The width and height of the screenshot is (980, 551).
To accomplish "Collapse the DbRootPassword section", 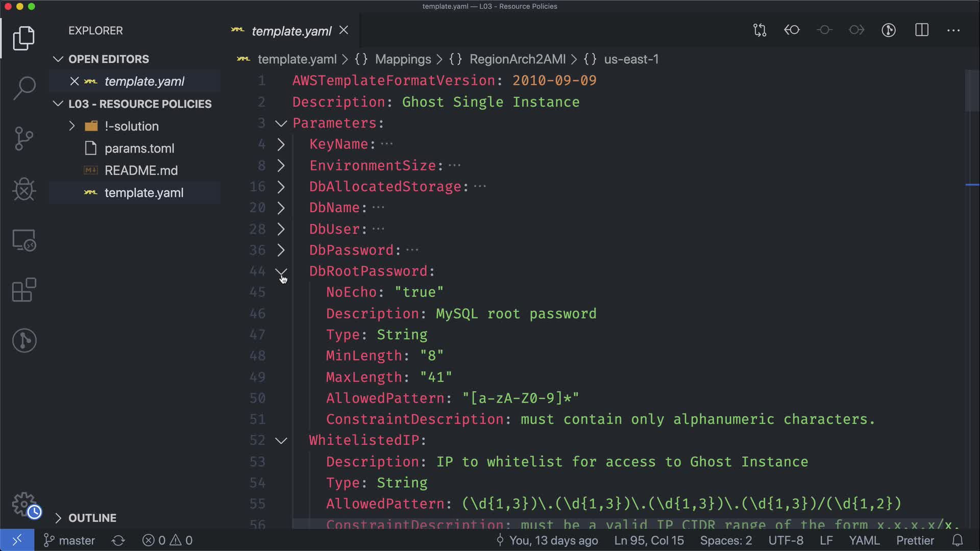I will tap(281, 271).
